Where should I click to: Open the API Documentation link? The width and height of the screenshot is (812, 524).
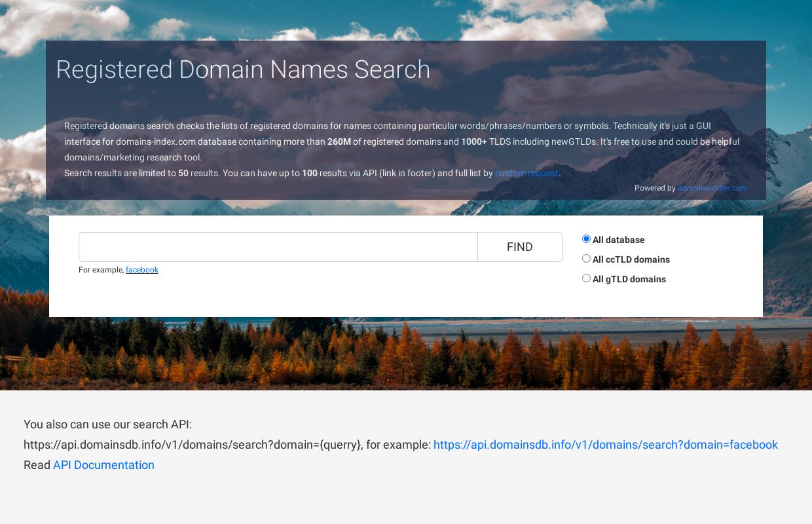[103, 465]
